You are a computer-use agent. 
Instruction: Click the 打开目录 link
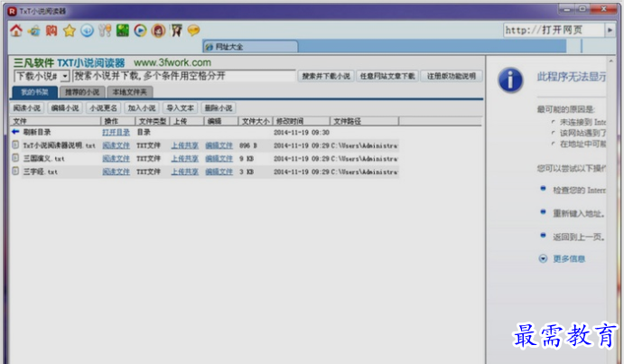click(x=116, y=132)
